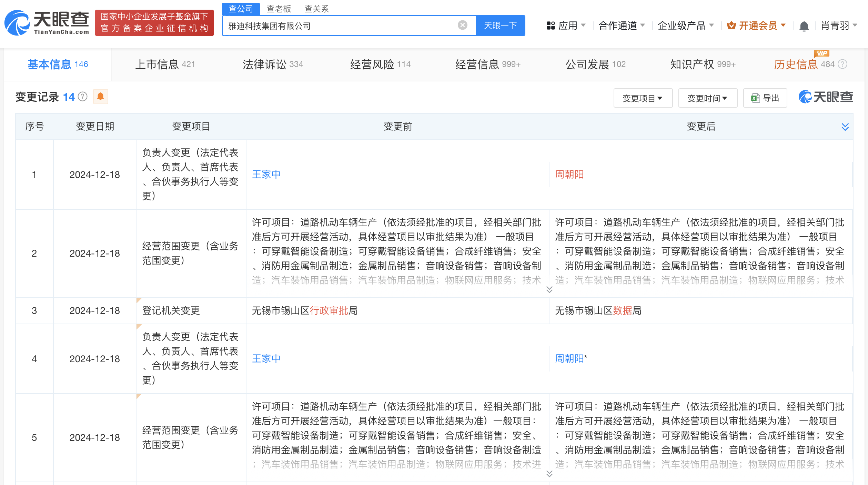Click the 开通会员 crown icon
This screenshot has height=485, width=868.
(x=731, y=26)
